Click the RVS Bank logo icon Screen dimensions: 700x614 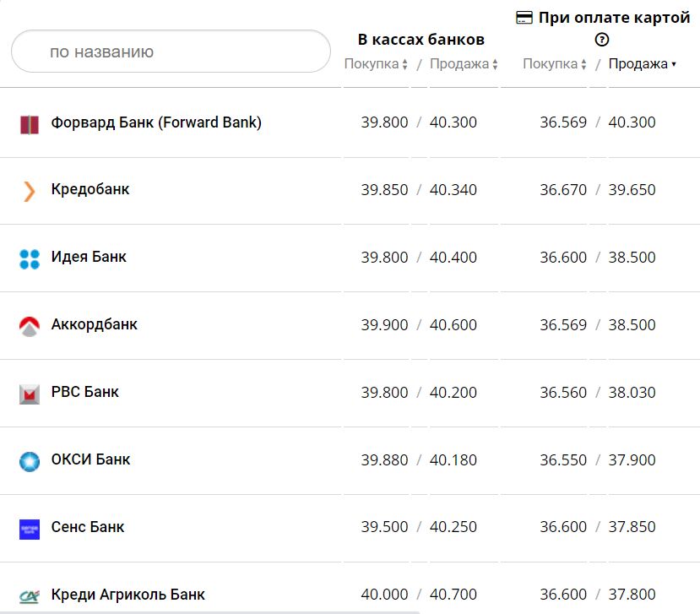coord(30,394)
